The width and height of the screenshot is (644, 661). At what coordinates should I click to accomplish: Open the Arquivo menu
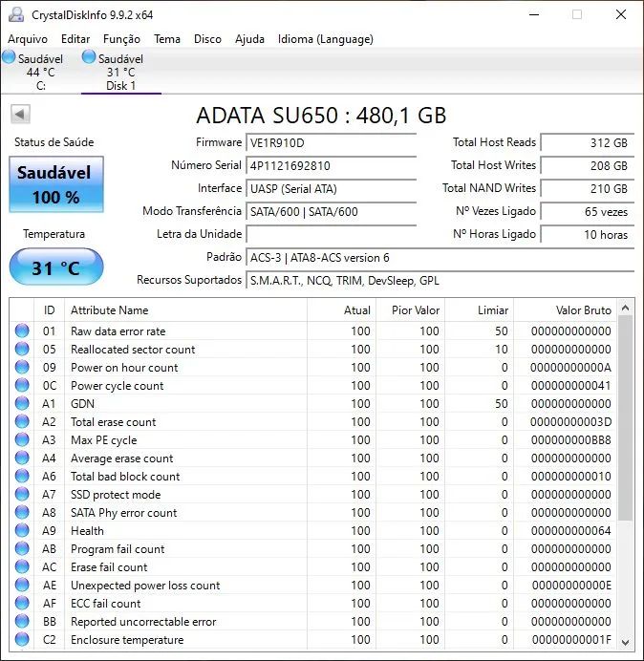coord(28,39)
